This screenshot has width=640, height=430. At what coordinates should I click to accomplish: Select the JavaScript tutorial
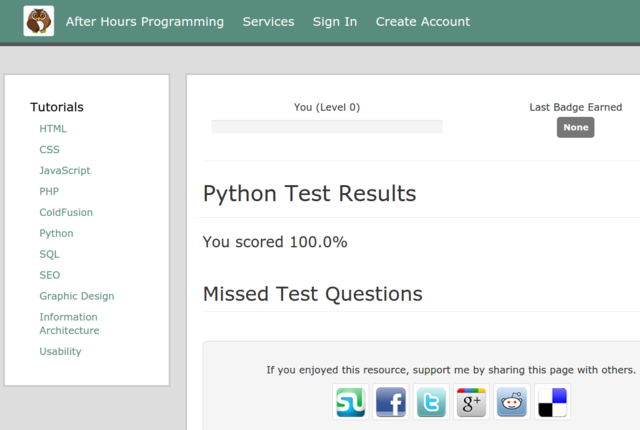(x=65, y=171)
